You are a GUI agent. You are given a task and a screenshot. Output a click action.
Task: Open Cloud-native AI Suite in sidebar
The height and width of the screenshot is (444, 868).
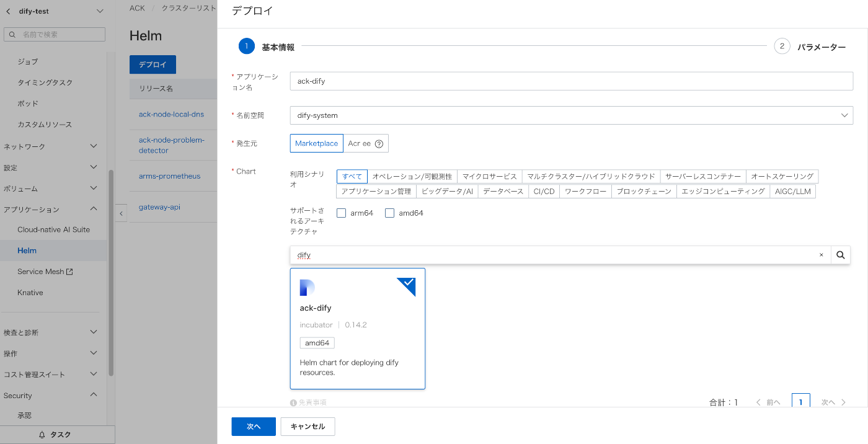point(53,229)
